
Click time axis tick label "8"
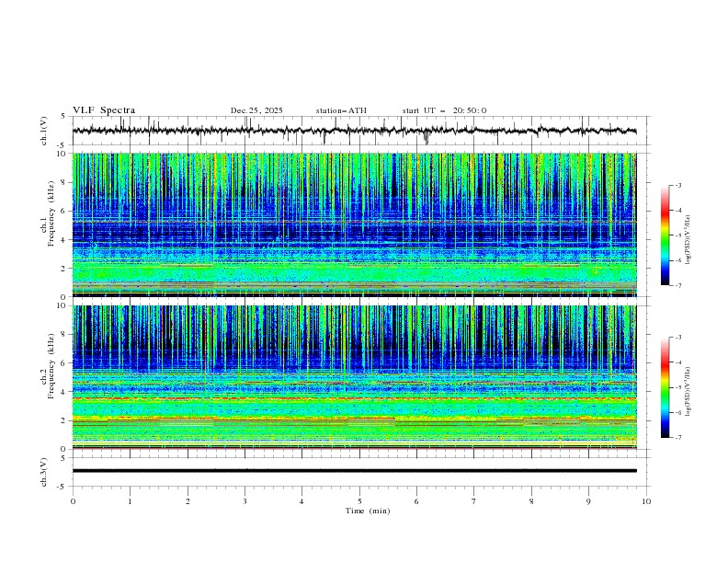tap(531, 501)
